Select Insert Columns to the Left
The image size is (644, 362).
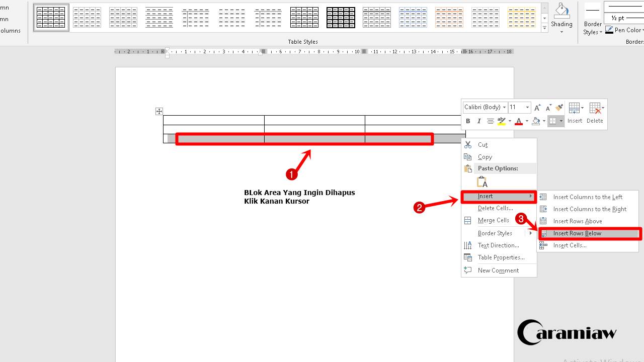(x=588, y=197)
